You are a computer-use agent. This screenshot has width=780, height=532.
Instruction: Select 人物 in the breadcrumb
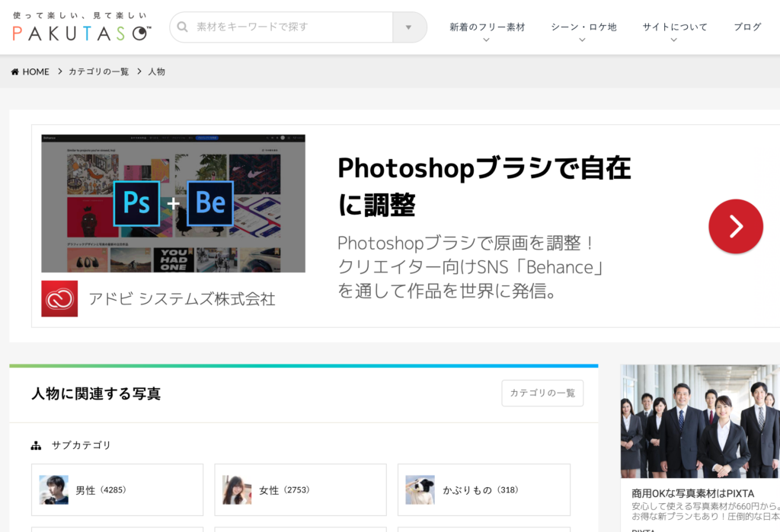click(156, 72)
